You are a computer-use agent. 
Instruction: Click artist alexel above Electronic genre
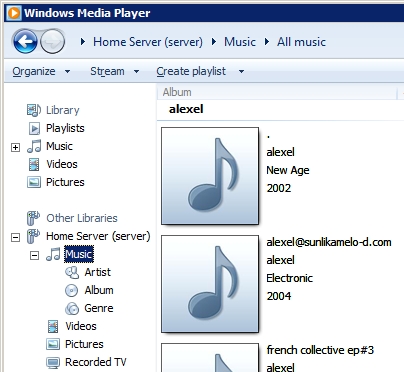point(280,260)
